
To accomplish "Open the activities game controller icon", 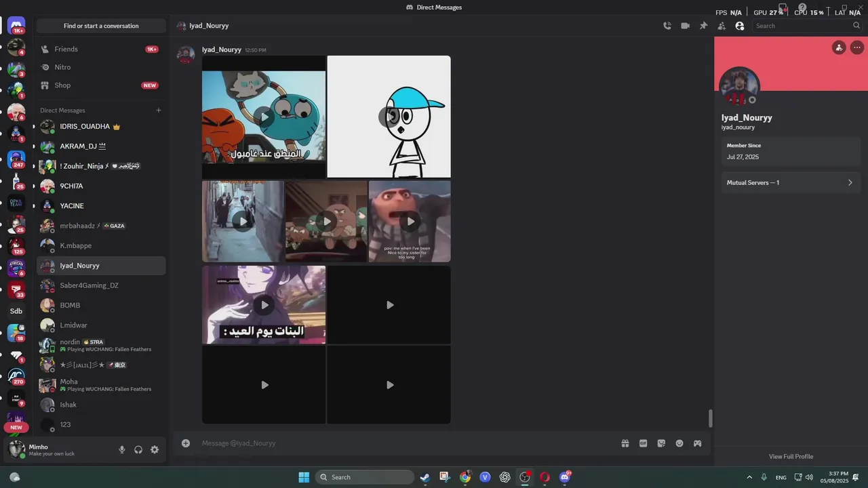I will click(x=697, y=443).
